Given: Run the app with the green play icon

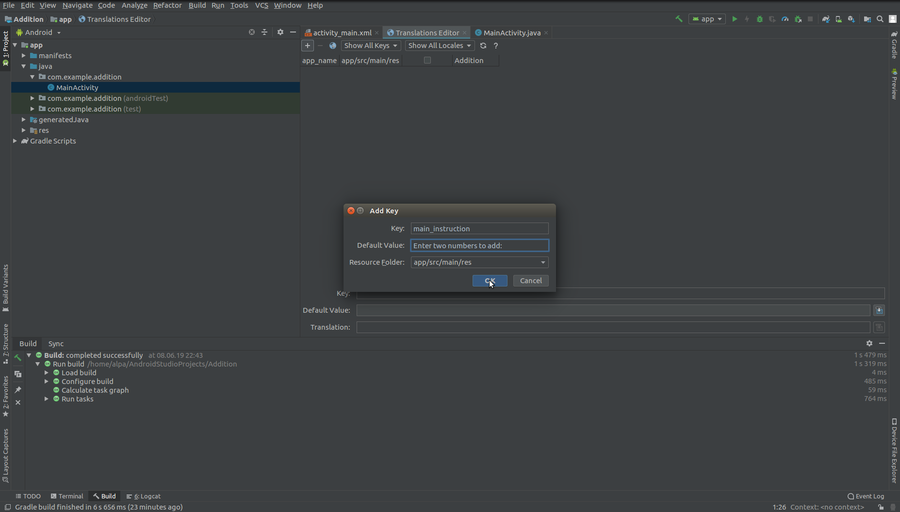Looking at the screenshot, I should click(x=734, y=19).
